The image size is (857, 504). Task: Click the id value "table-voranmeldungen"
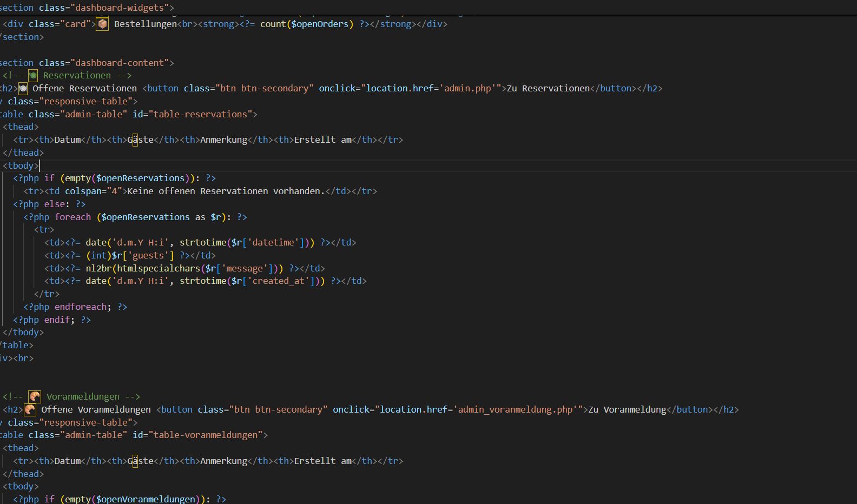point(206,435)
